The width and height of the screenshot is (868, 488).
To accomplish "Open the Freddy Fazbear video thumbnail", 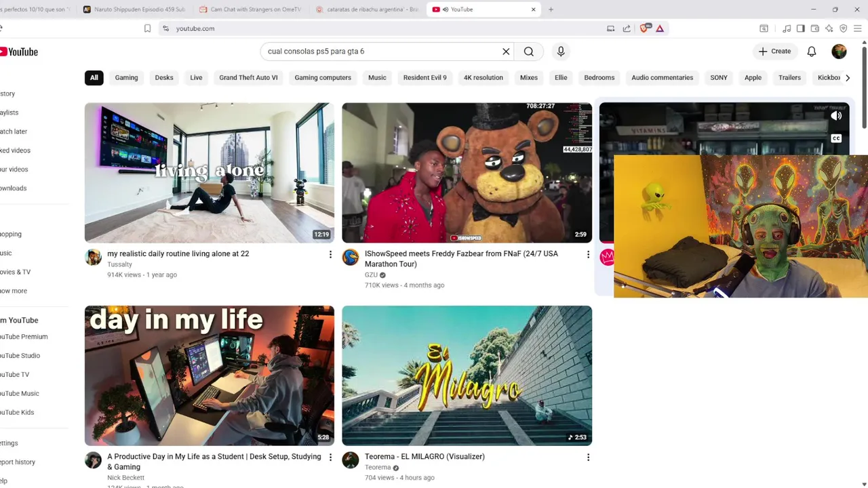I will coord(467,173).
